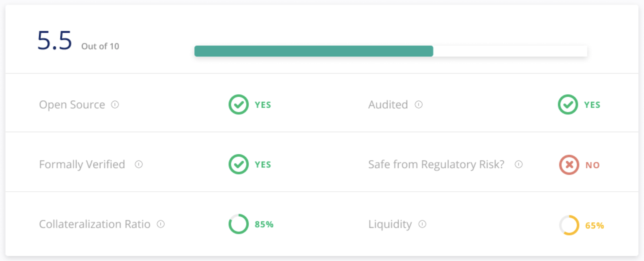The image size is (644, 261).
Task: Click the 85% circular progress ring
Action: click(x=239, y=224)
